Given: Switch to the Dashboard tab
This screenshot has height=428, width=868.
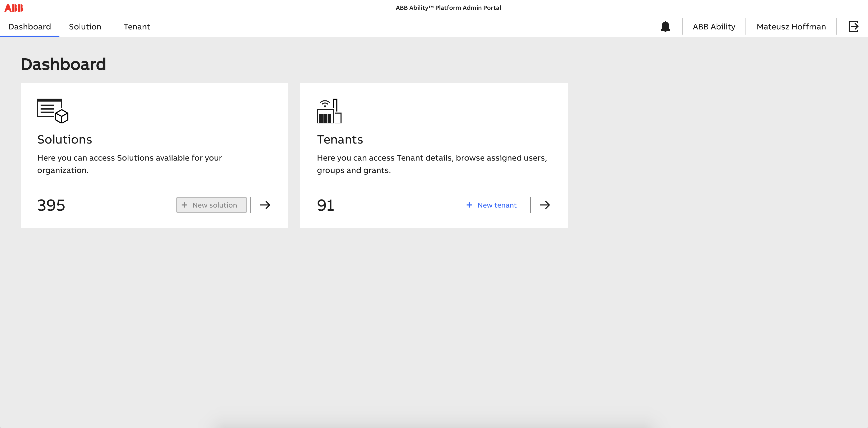Looking at the screenshot, I should tap(30, 27).
